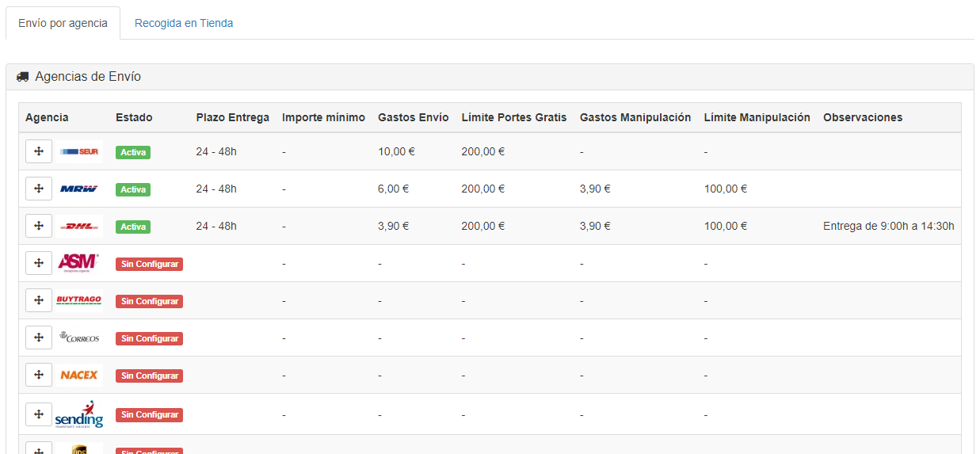Click the Gastos Envío column header
Image resolution: width=980 pixels, height=454 pixels.
(413, 117)
